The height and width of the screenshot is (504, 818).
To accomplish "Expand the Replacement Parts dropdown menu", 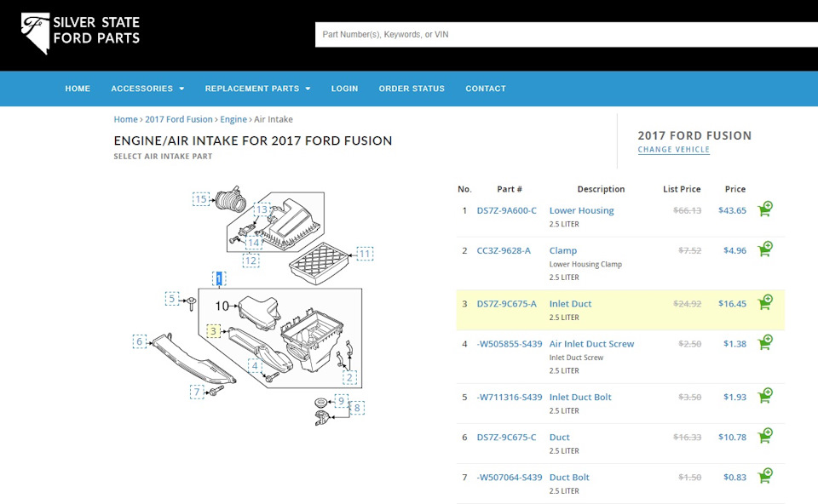I will 257,89.
